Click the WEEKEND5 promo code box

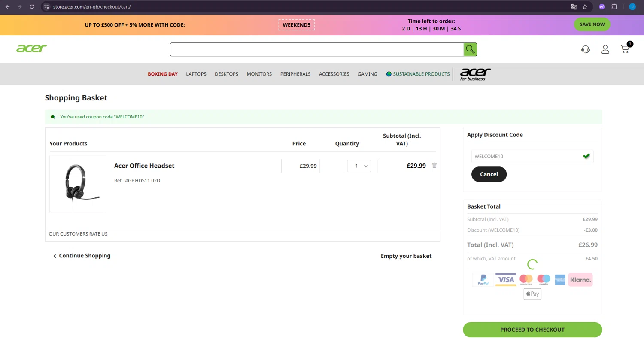coord(296,25)
